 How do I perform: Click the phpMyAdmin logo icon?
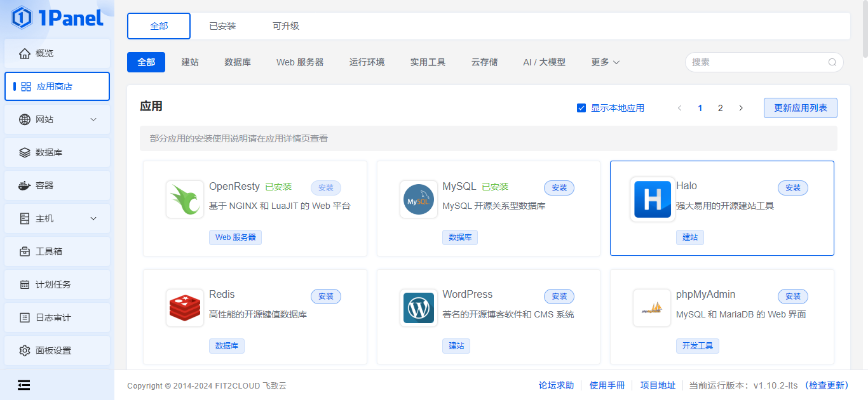(652, 308)
